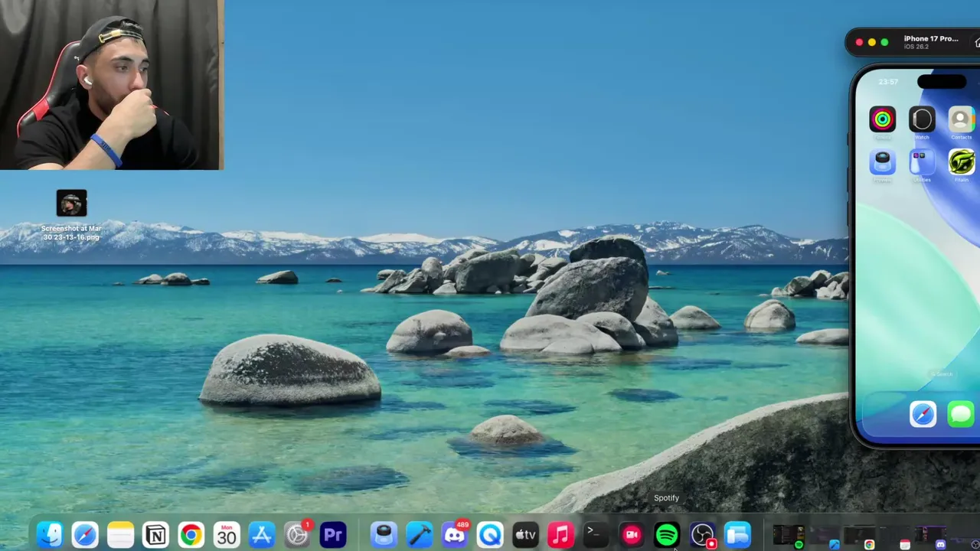Open Discord showing 489 notifications
The height and width of the screenshot is (551, 980).
coord(455,535)
